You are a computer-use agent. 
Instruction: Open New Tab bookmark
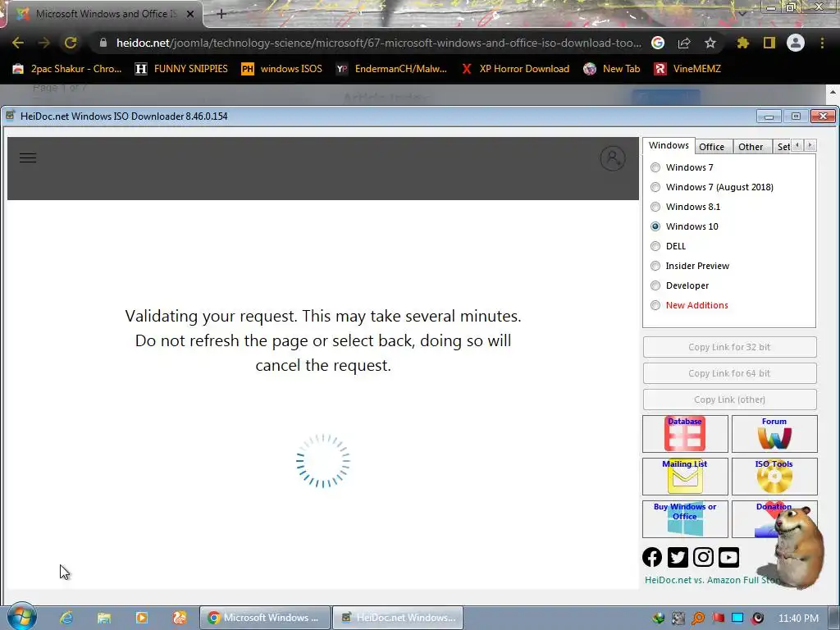(x=612, y=69)
